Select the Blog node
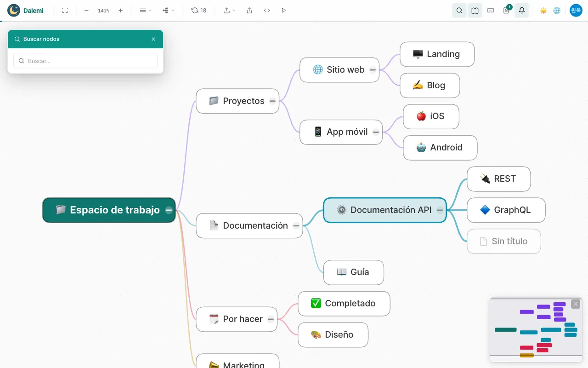 tap(430, 86)
